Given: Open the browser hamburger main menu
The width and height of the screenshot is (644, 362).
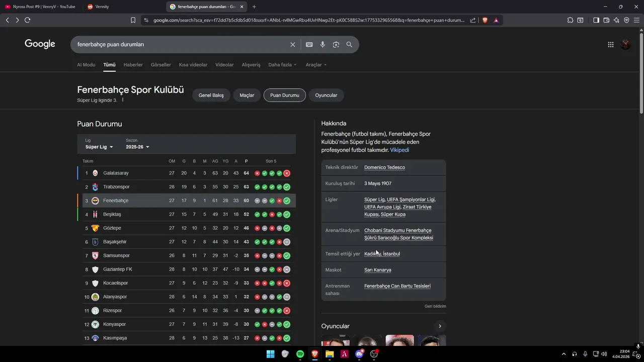Looking at the screenshot, I should click(x=636, y=20).
